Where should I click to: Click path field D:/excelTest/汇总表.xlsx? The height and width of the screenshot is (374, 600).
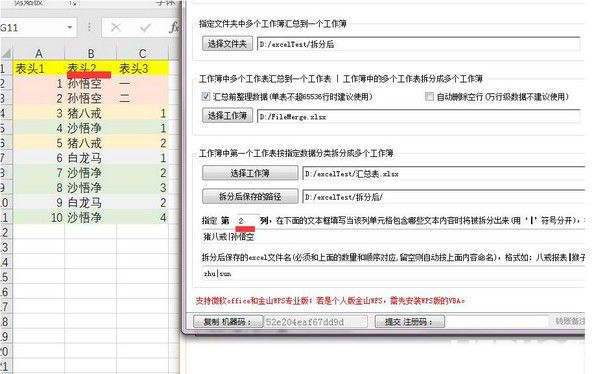[x=443, y=174]
